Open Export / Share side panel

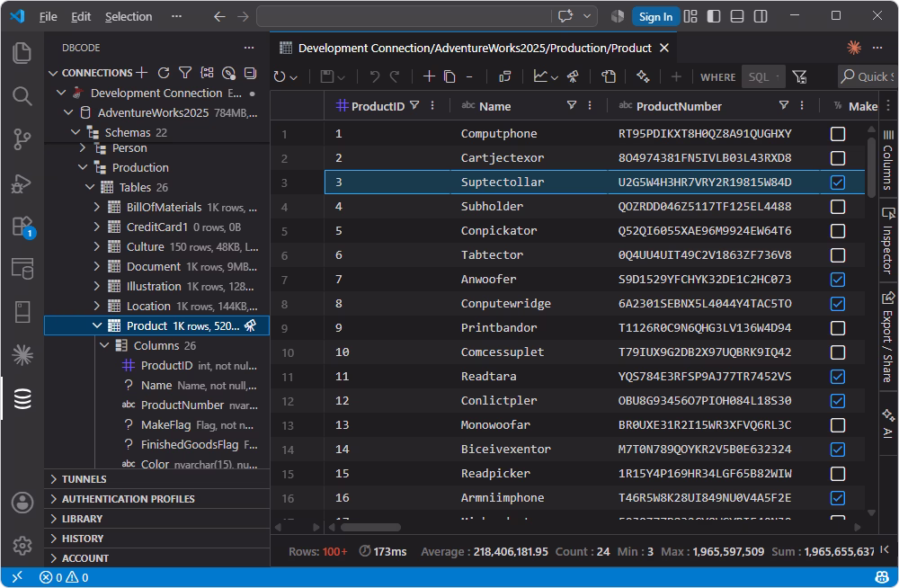(x=887, y=337)
